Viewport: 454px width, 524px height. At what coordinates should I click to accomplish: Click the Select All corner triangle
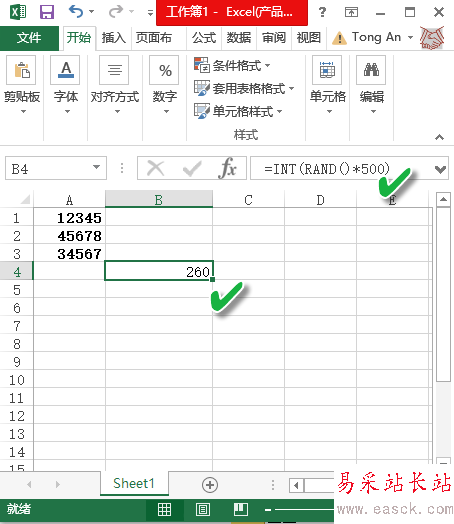[25, 199]
